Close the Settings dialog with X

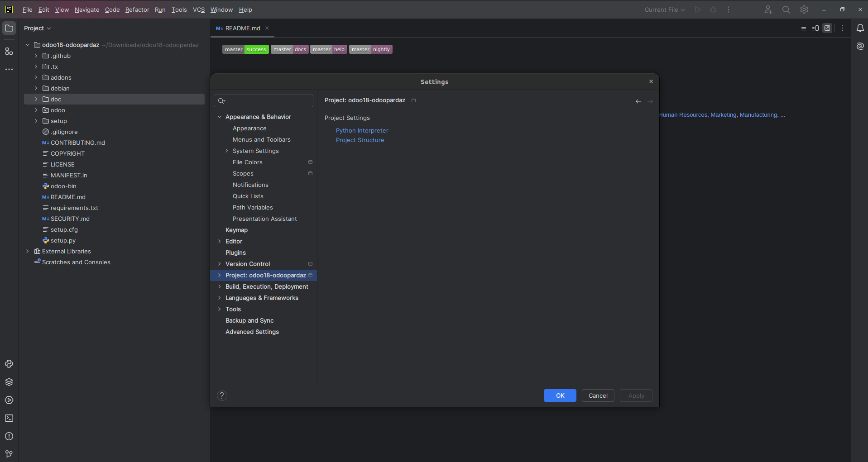651,81
